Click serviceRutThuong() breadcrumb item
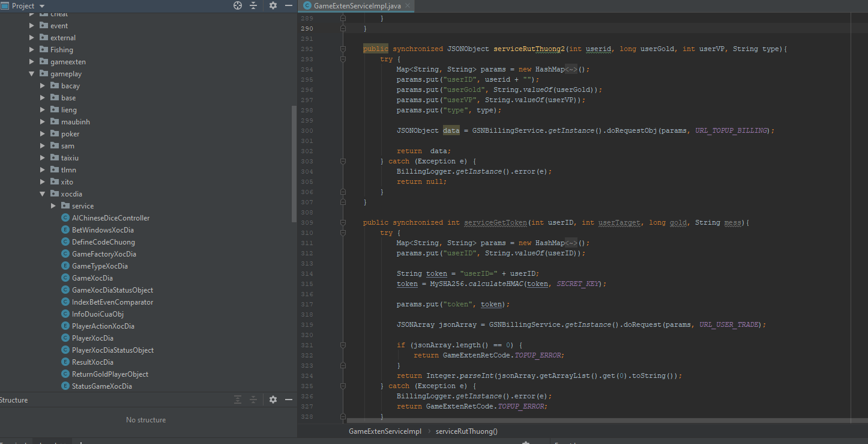Screen dimensions: 868x444 [466, 431]
